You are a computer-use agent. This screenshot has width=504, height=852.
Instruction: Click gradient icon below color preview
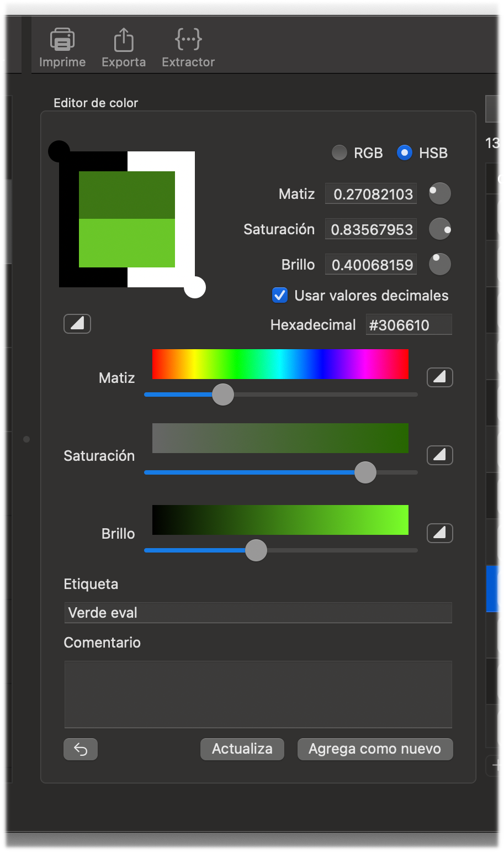coord(77,324)
